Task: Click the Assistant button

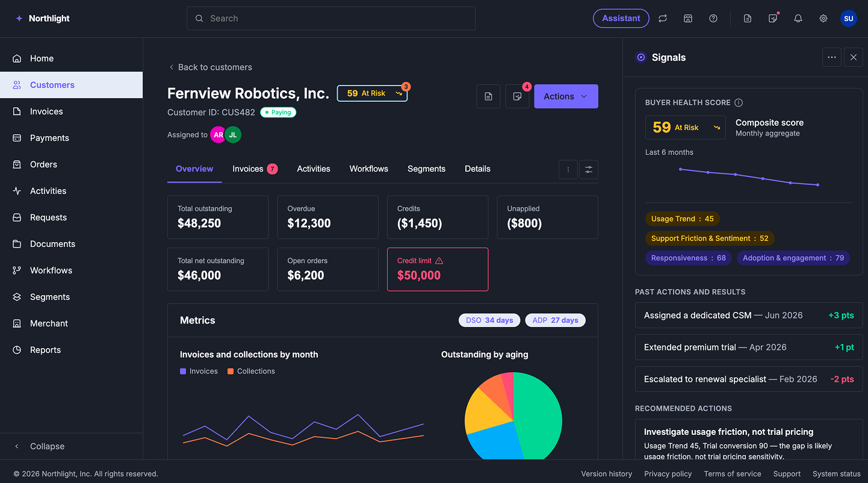Action: pos(621,19)
